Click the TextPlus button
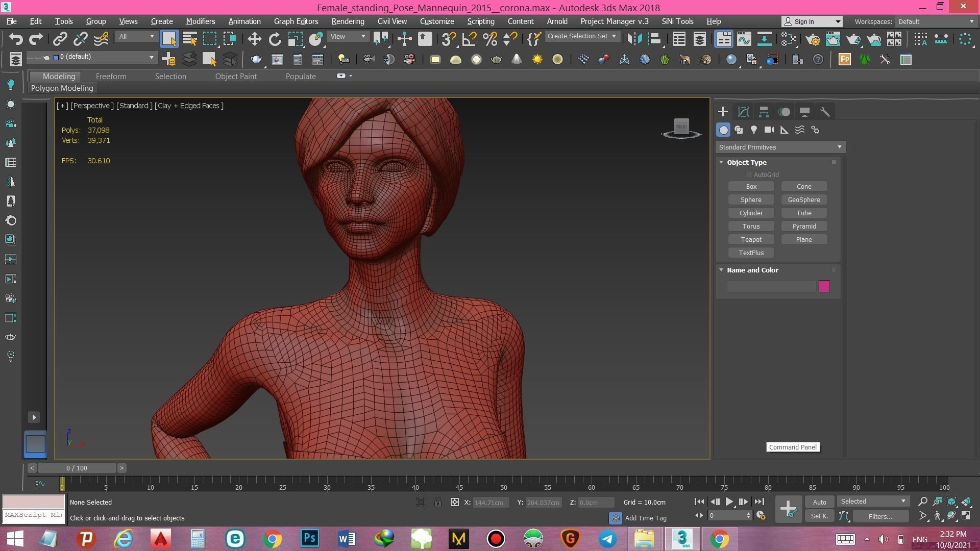 click(751, 253)
